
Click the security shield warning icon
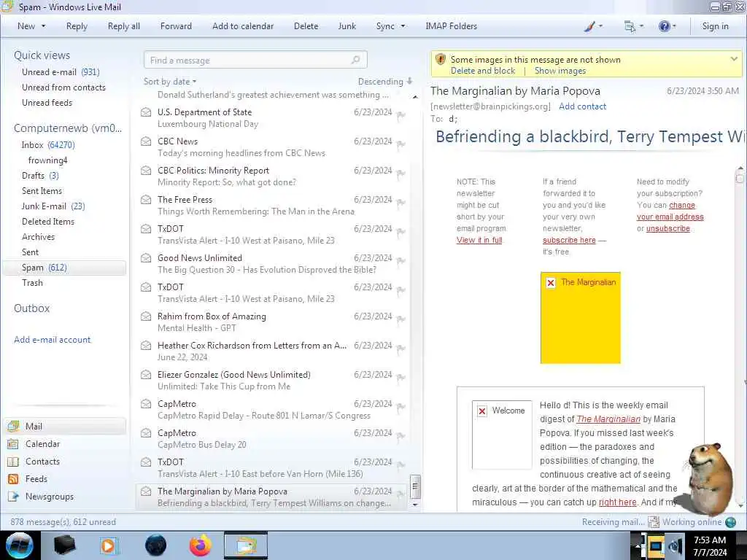coord(440,60)
